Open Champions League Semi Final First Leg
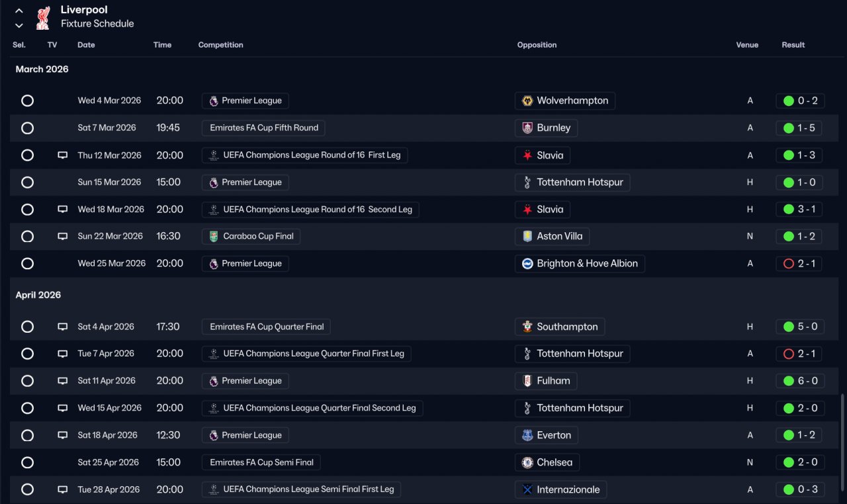The width and height of the screenshot is (847, 504). click(301, 490)
